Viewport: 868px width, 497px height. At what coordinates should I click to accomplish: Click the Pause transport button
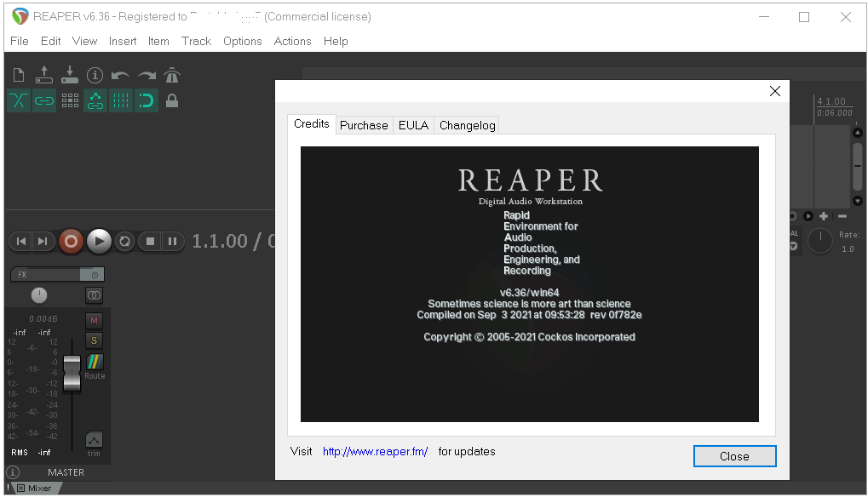tap(172, 241)
